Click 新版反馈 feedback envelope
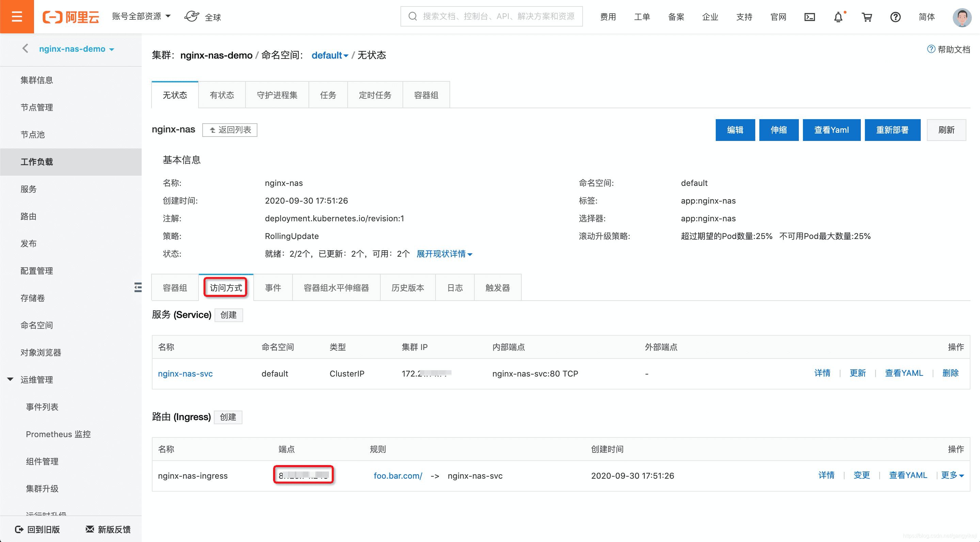980x542 pixels. tap(108, 529)
